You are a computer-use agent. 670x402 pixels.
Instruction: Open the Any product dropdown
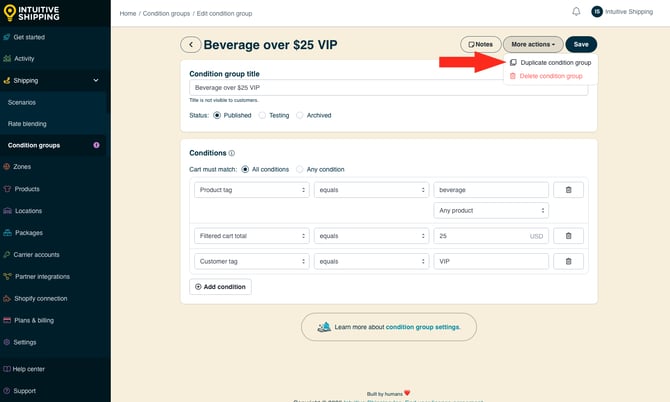pos(491,211)
